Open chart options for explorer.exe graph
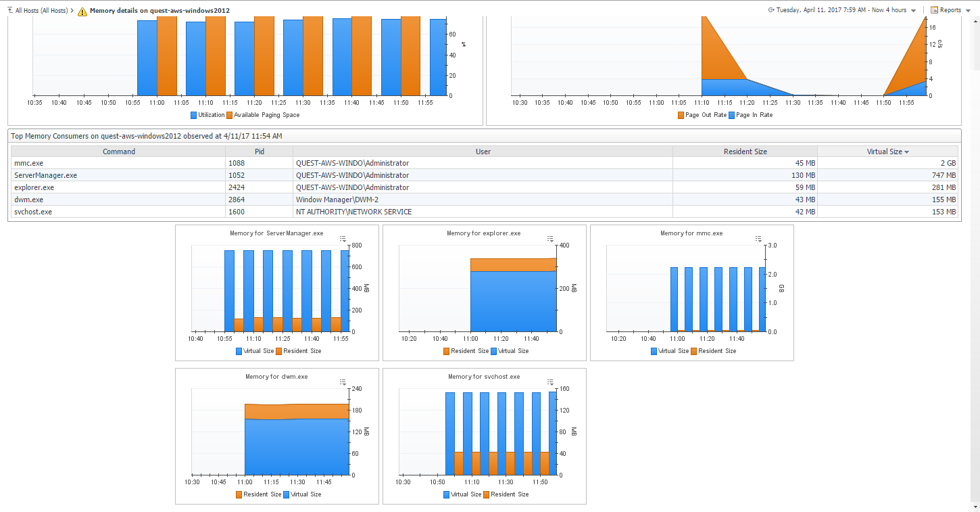The width and height of the screenshot is (980, 512). click(551, 239)
